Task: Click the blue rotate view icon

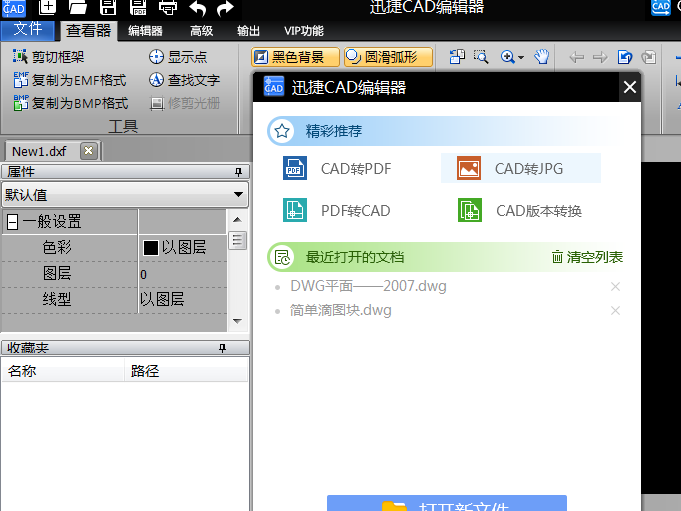Action: pos(625,57)
